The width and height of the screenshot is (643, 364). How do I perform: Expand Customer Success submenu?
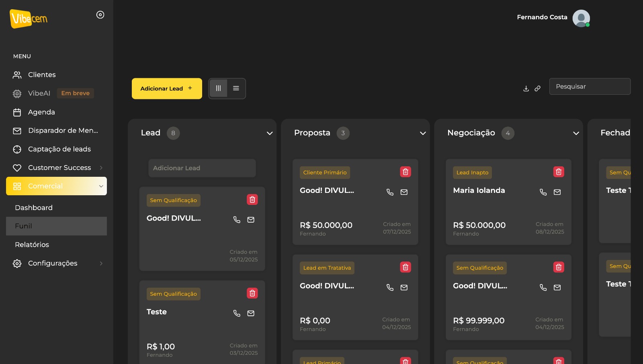tap(56, 168)
